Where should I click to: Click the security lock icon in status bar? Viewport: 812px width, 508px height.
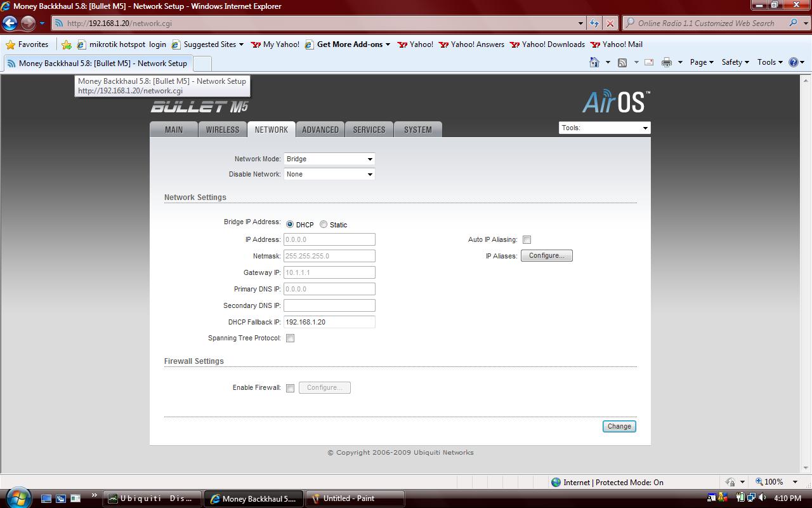point(730,482)
